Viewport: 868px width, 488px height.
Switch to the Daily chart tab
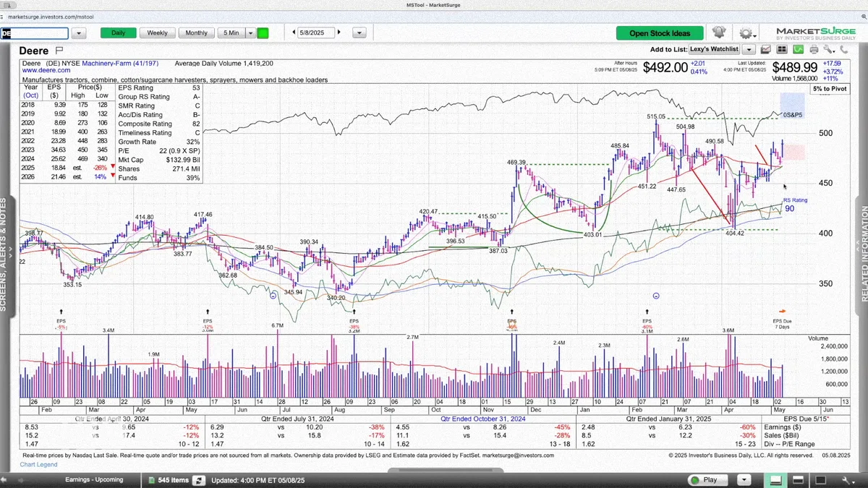(118, 33)
